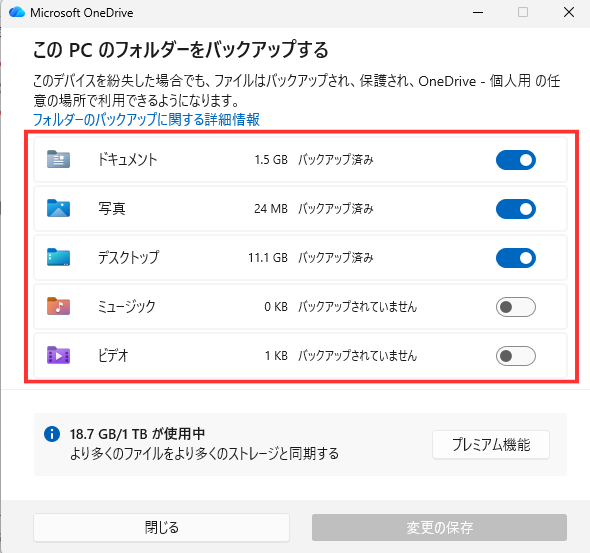Click the ミュージック folder icon
Image resolution: width=590 pixels, height=553 pixels.
point(58,306)
